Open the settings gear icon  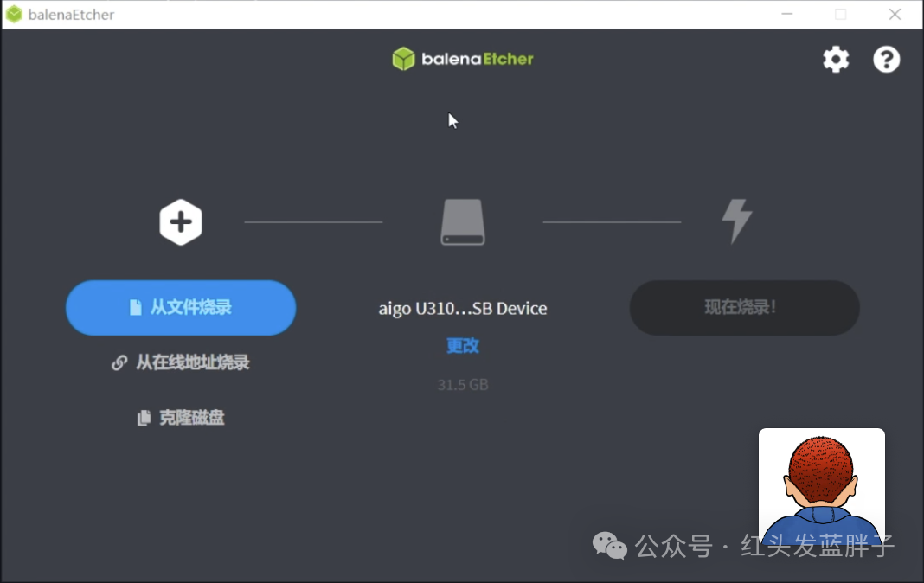click(835, 59)
